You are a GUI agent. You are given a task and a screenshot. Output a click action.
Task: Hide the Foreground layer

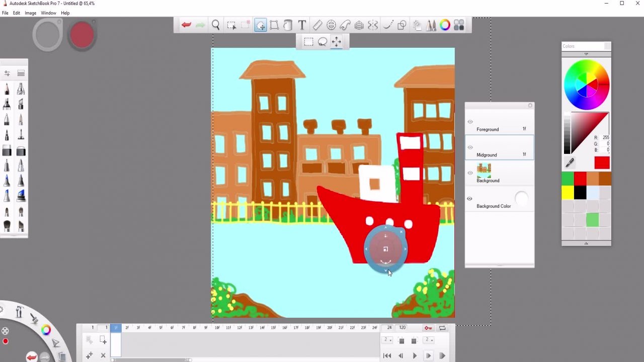(x=470, y=122)
